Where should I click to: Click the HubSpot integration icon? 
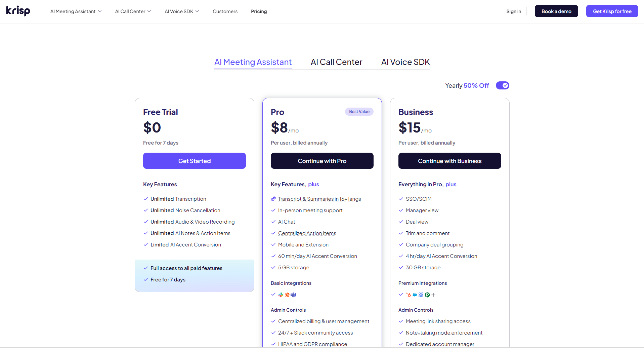[409, 295]
